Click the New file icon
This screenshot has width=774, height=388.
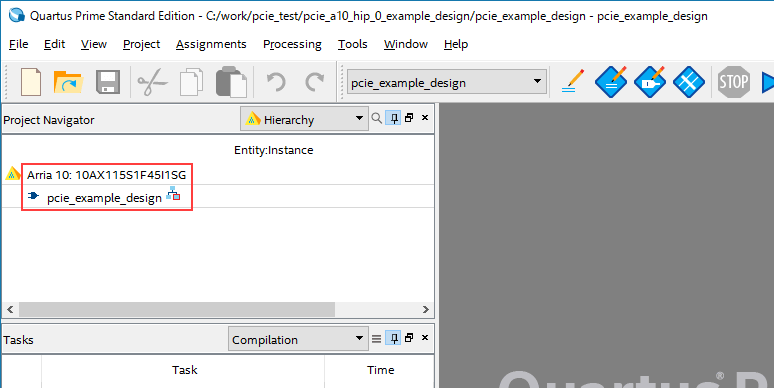pyautogui.click(x=31, y=82)
